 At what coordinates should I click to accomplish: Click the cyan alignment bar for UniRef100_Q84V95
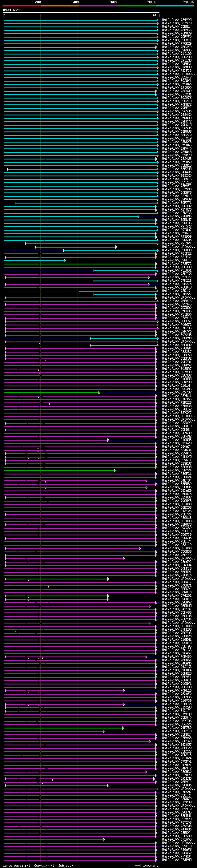(x=81, y=20)
